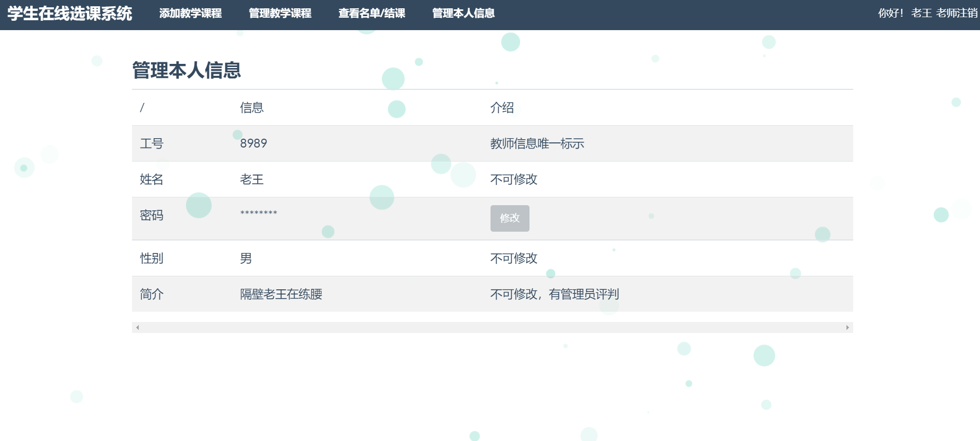Click the 你好! 老王 greeting text
This screenshot has width=980, height=441.
click(905, 14)
